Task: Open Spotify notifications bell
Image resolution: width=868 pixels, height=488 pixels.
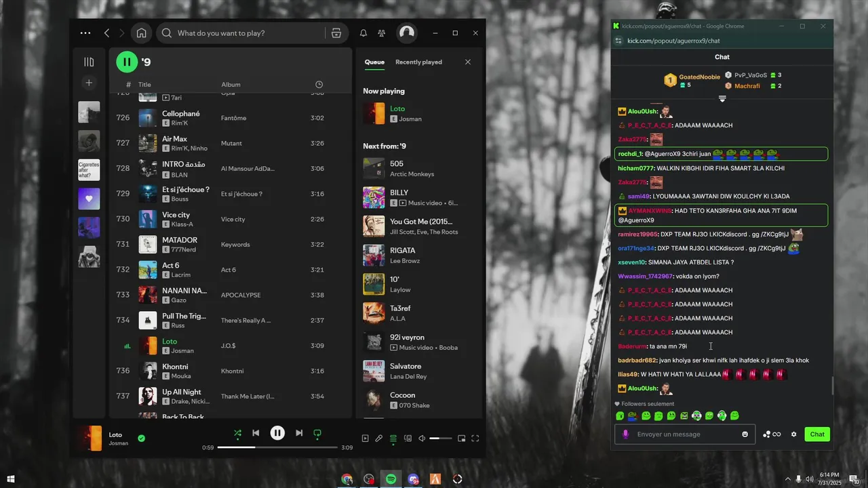Action: [363, 33]
